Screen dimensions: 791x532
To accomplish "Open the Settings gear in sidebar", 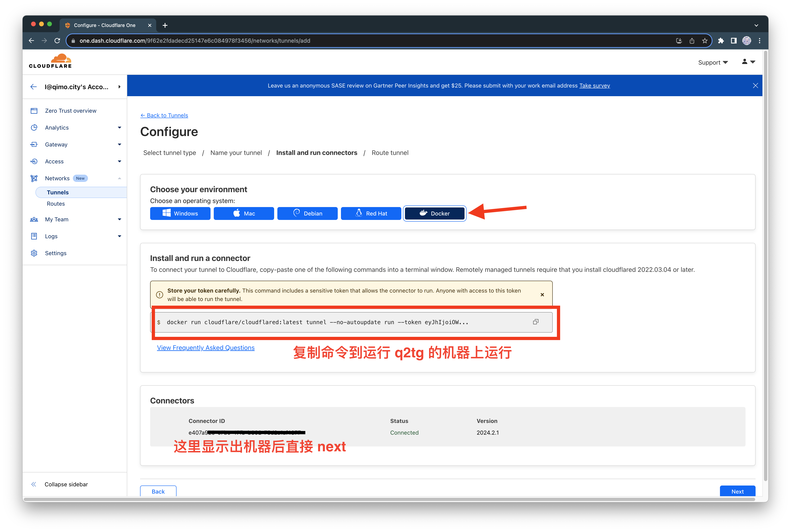I will pyautogui.click(x=34, y=253).
